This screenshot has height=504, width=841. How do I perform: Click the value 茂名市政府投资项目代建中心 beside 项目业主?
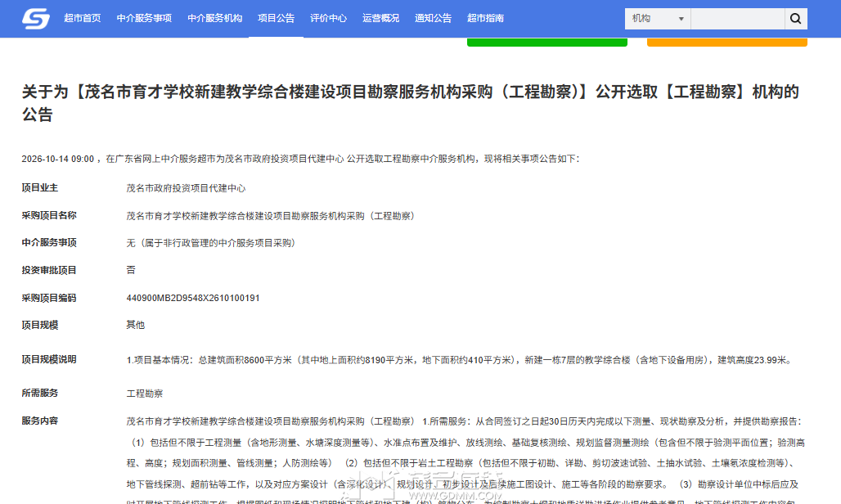[186, 188]
